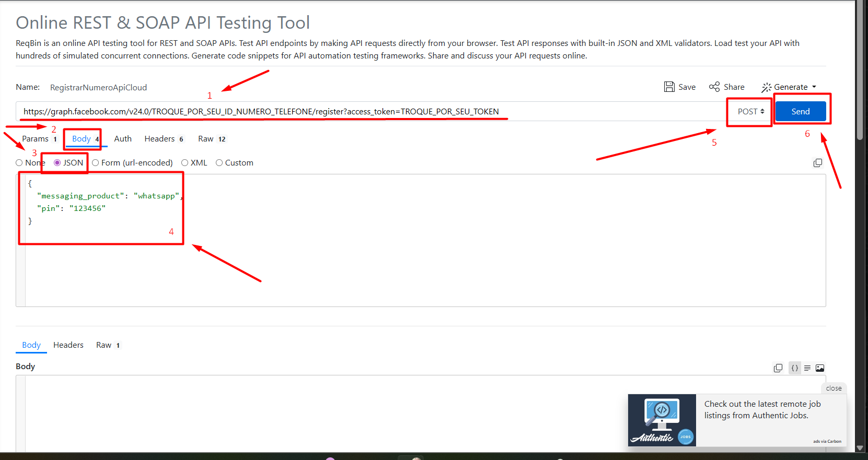
Task: Click the page scrollbar down arrow
Action: (x=860, y=448)
